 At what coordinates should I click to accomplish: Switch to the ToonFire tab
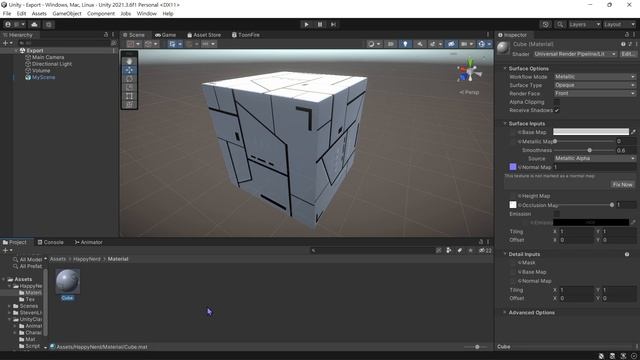point(246,35)
